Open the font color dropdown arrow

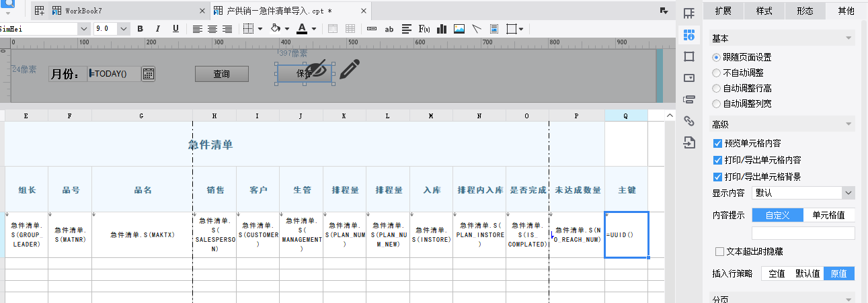click(314, 29)
